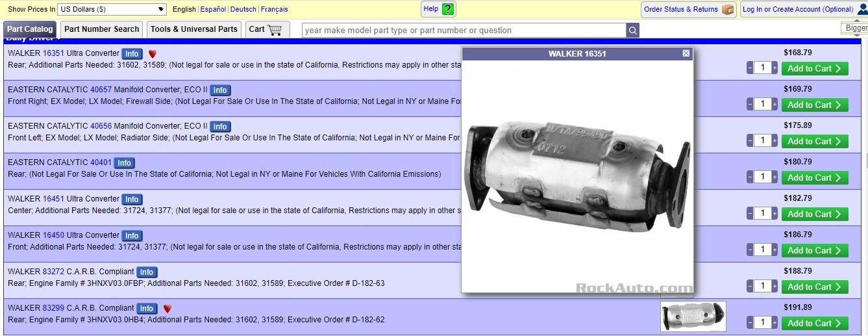Open part number 40657 link

(x=101, y=90)
